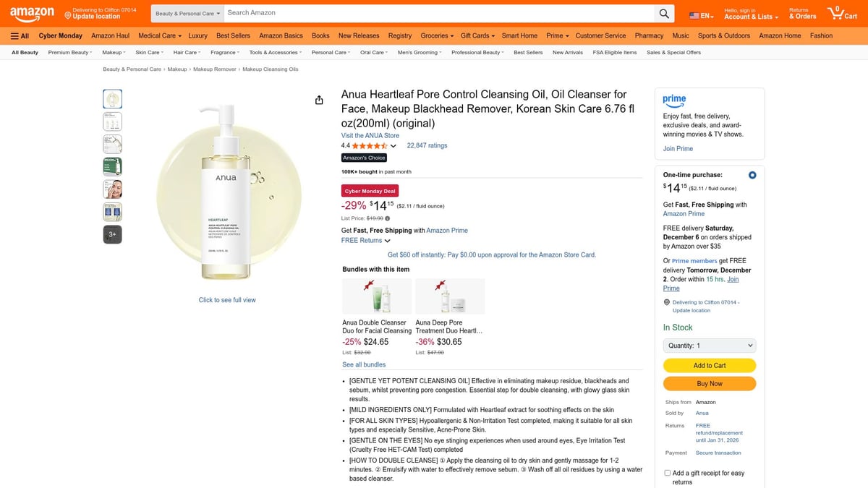Image resolution: width=868 pixels, height=488 pixels.
Task: Select the One-time purchase radio button
Action: (752, 174)
